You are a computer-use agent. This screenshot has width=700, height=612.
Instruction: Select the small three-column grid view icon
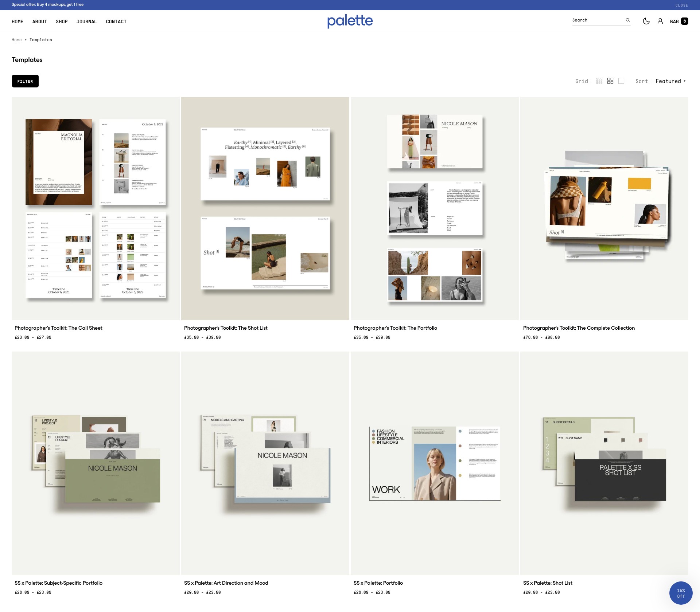[599, 81]
